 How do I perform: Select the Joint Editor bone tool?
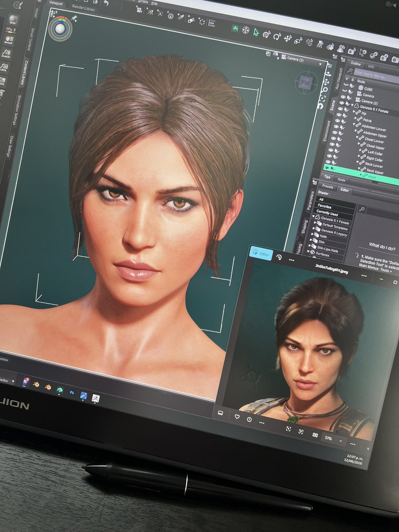point(309,43)
